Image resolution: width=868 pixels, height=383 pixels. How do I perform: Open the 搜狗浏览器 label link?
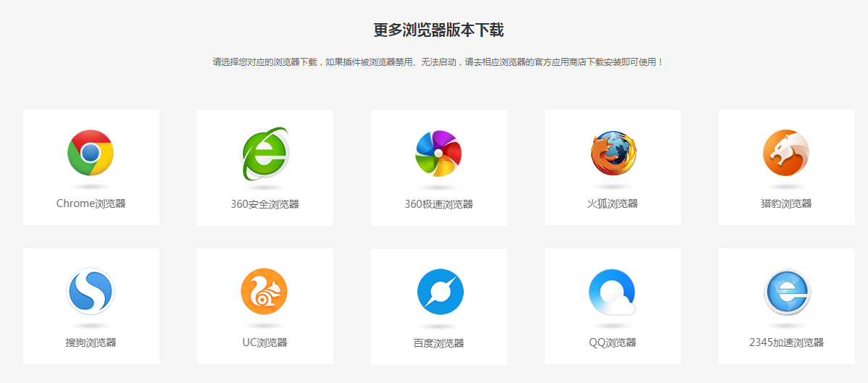point(91,342)
